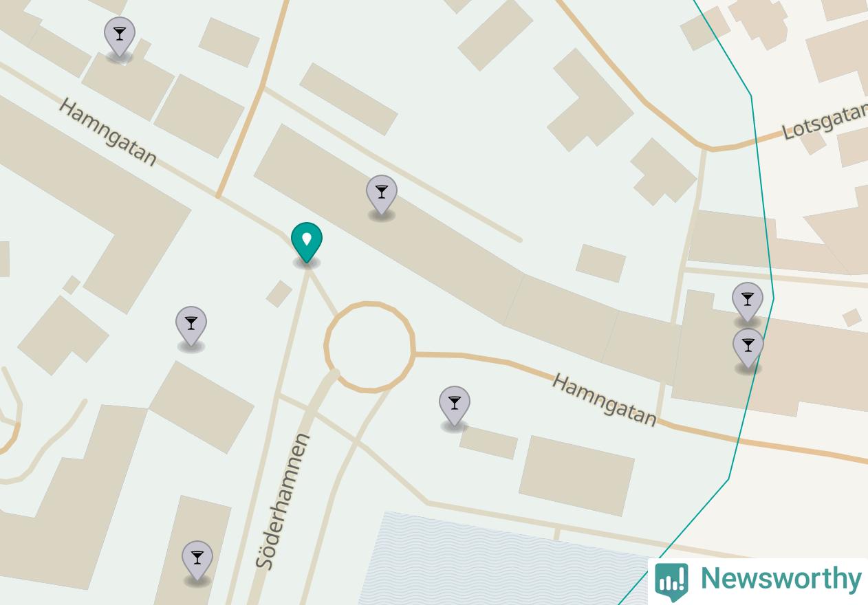Select the cocktail marker on the long building
Image resolution: width=868 pixels, height=605 pixels.
(382, 195)
